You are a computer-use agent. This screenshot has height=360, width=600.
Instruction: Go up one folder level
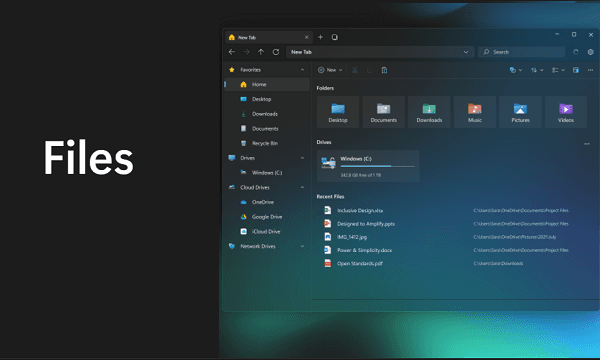(261, 52)
